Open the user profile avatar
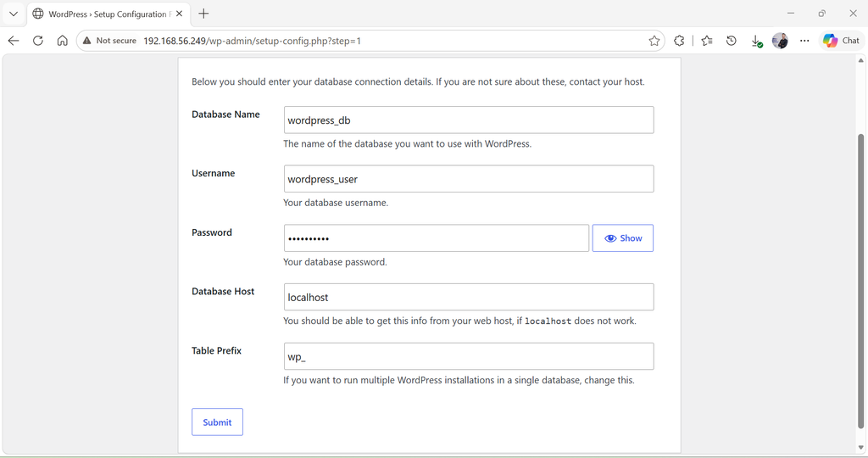This screenshot has height=458, width=868. [x=780, y=41]
